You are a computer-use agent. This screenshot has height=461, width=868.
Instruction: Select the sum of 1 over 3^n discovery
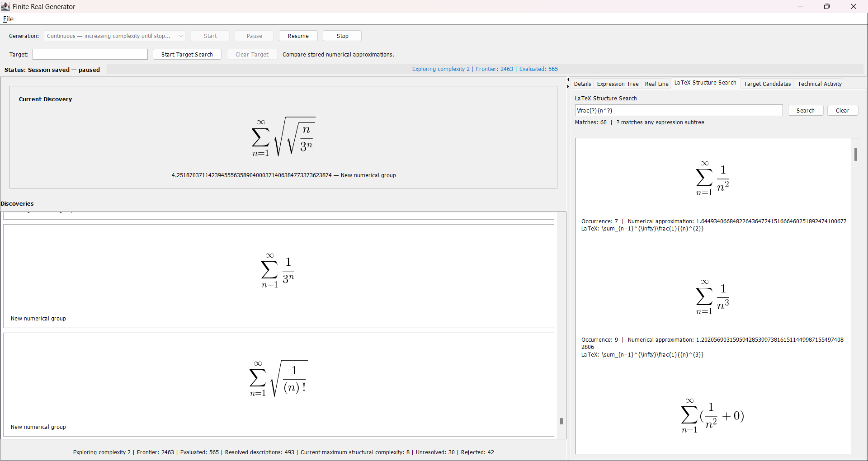pyautogui.click(x=278, y=276)
